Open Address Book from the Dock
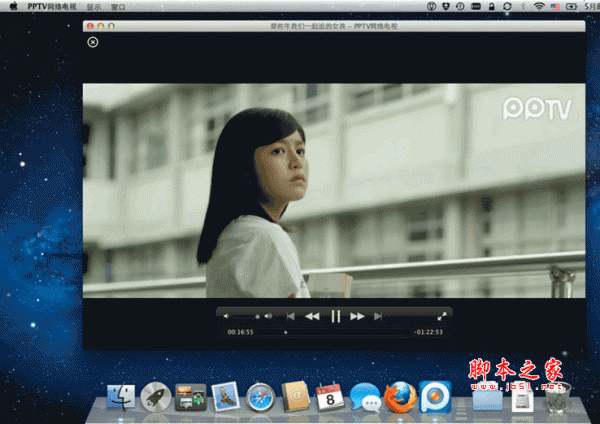The height and width of the screenshot is (424, 600). coord(295,397)
